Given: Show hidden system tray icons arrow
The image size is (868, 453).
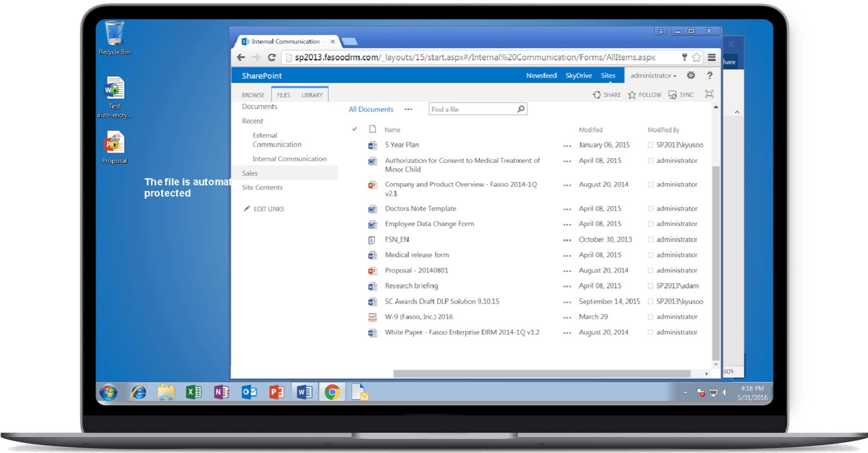Looking at the screenshot, I should [685, 393].
